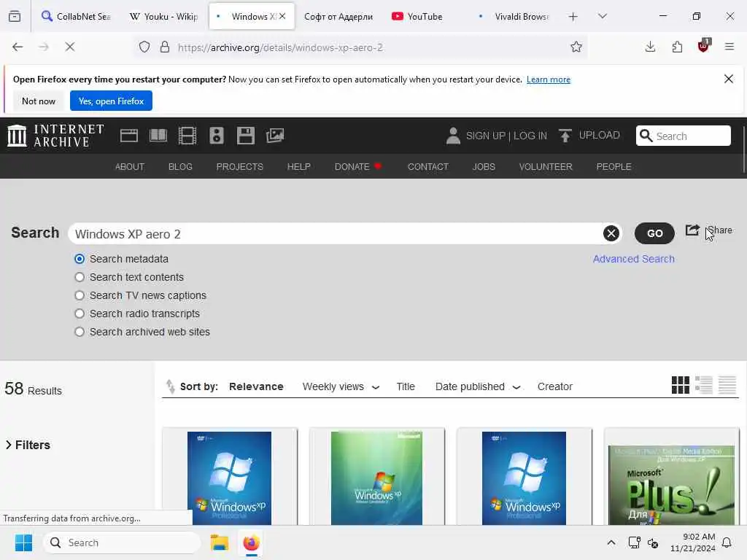Click the Upload arrow icon
This screenshot has height=560, width=747.
pos(565,136)
